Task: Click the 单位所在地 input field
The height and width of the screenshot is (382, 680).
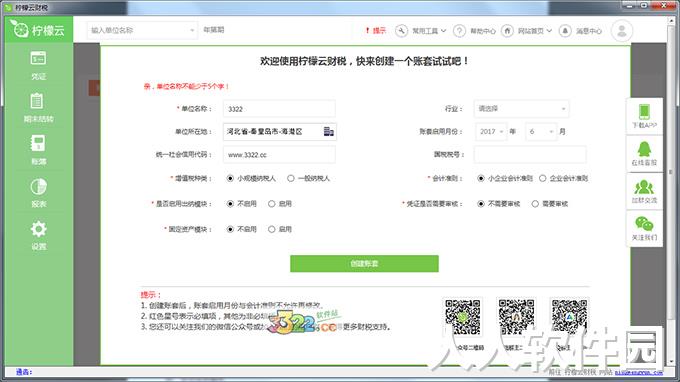Action: 280,131
